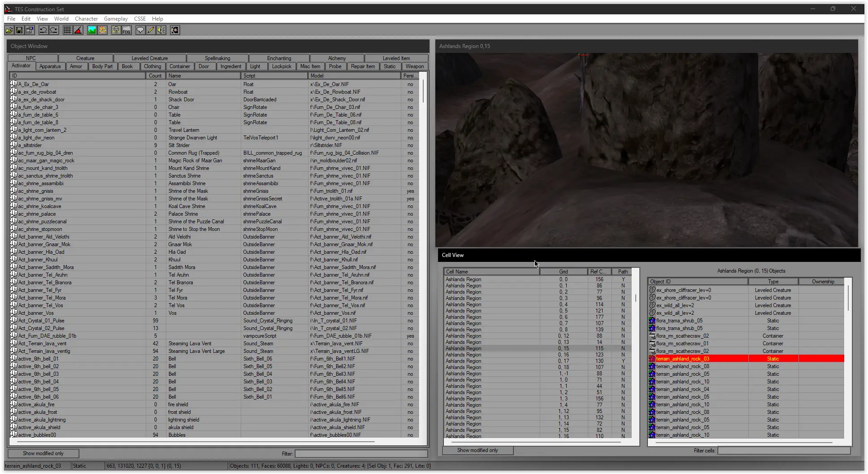Click the Object Window Filter field
The width and height of the screenshot is (868, 474).
pyautogui.click(x=360, y=454)
